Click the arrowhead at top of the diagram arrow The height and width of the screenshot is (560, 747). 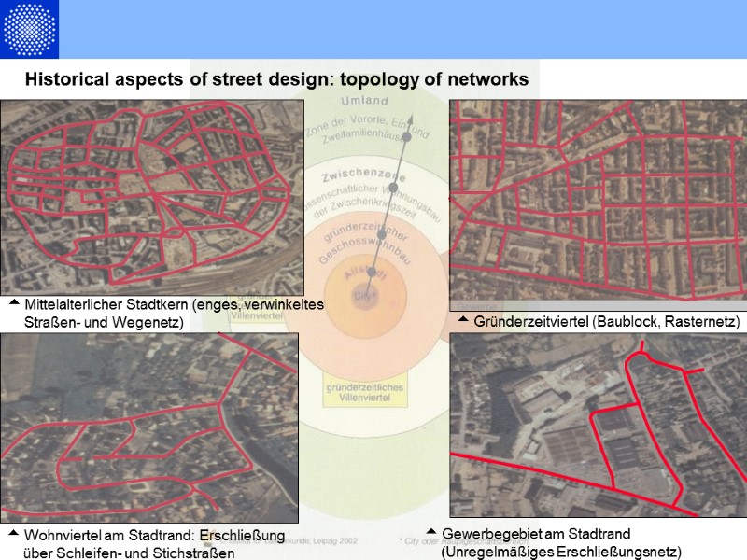click(410, 119)
